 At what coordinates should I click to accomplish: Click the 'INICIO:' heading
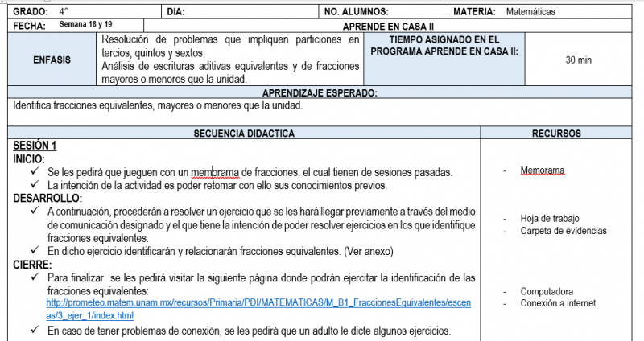29,158
